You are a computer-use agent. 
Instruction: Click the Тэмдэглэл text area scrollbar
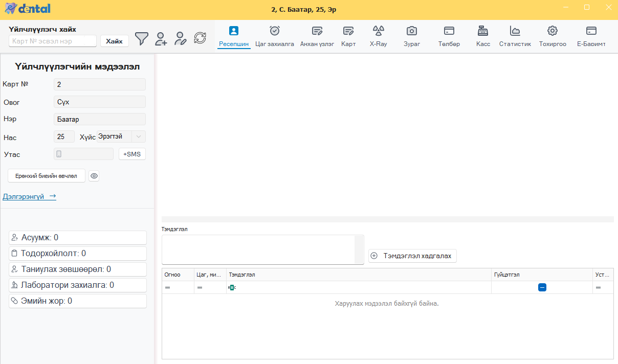click(x=359, y=249)
